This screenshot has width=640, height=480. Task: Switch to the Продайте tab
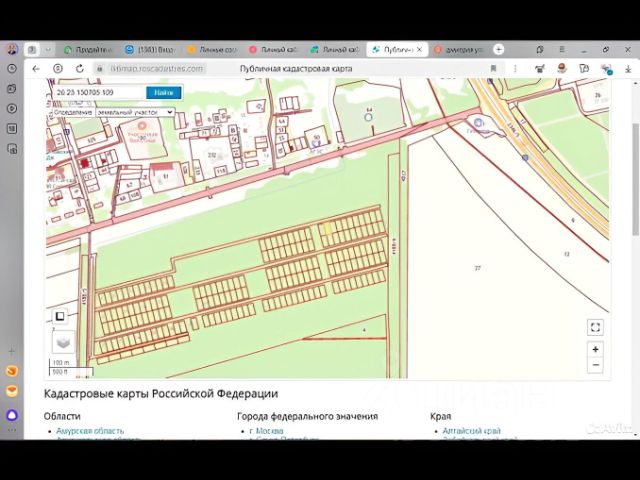point(88,50)
